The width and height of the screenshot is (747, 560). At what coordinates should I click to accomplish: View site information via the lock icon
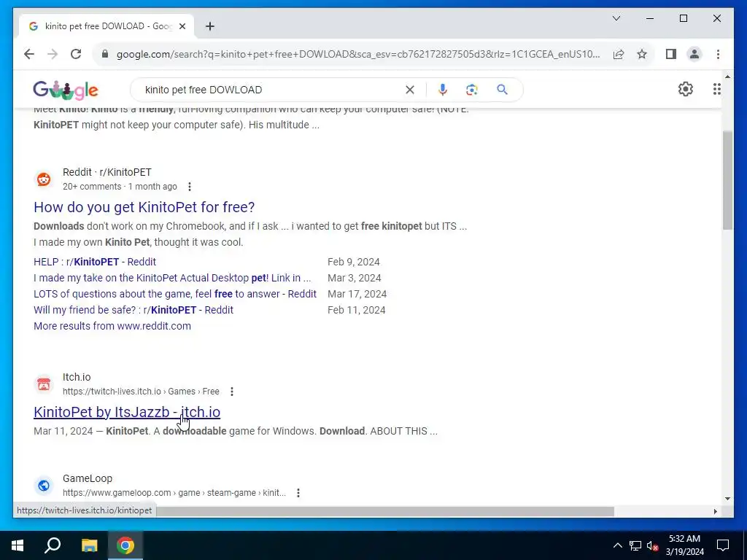tap(105, 54)
